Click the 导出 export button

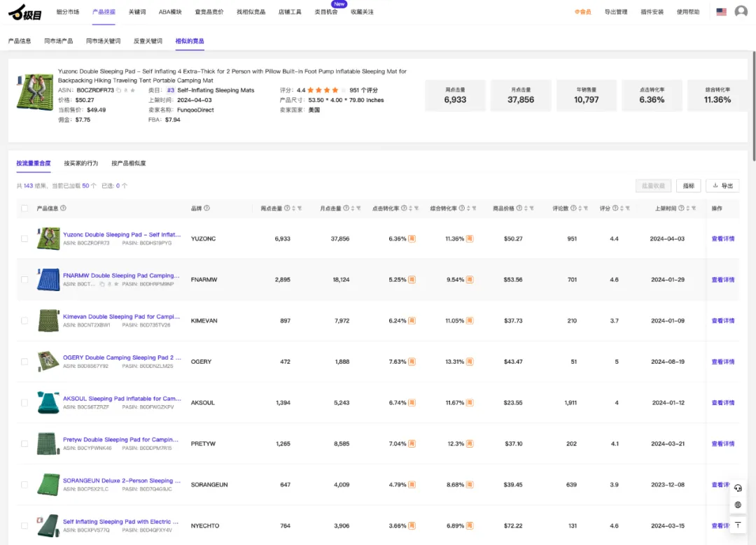click(x=722, y=186)
